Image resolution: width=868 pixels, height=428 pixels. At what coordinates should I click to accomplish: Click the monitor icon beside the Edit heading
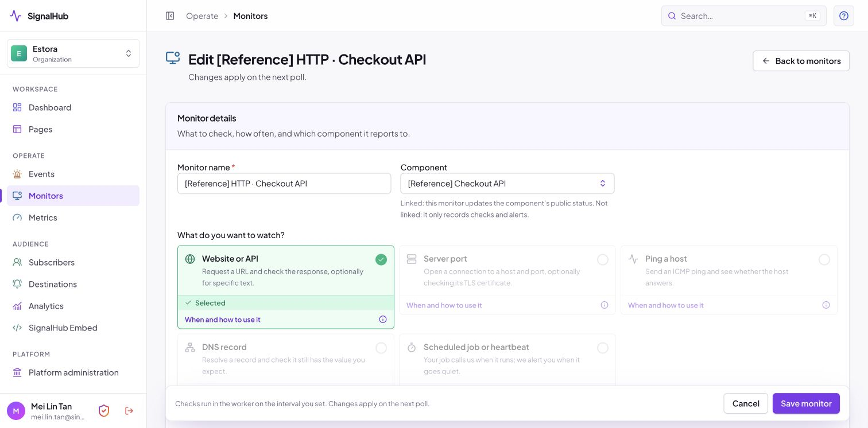point(173,58)
